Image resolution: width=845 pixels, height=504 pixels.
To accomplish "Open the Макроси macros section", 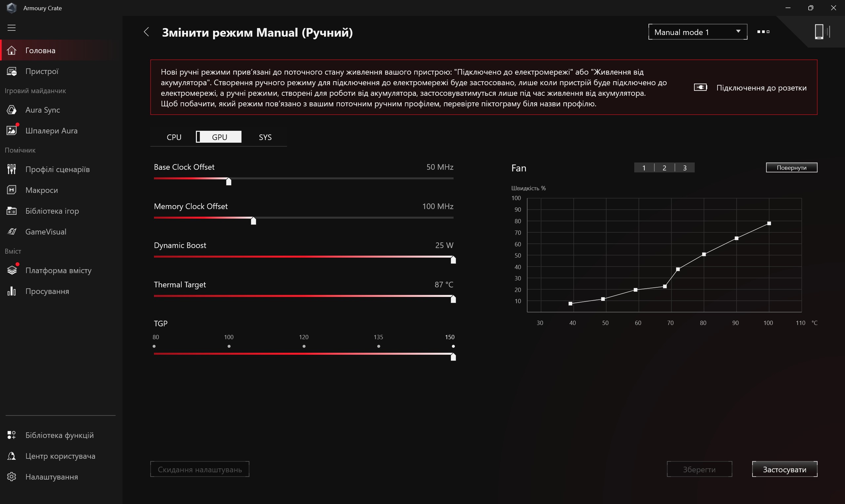I will (x=41, y=190).
